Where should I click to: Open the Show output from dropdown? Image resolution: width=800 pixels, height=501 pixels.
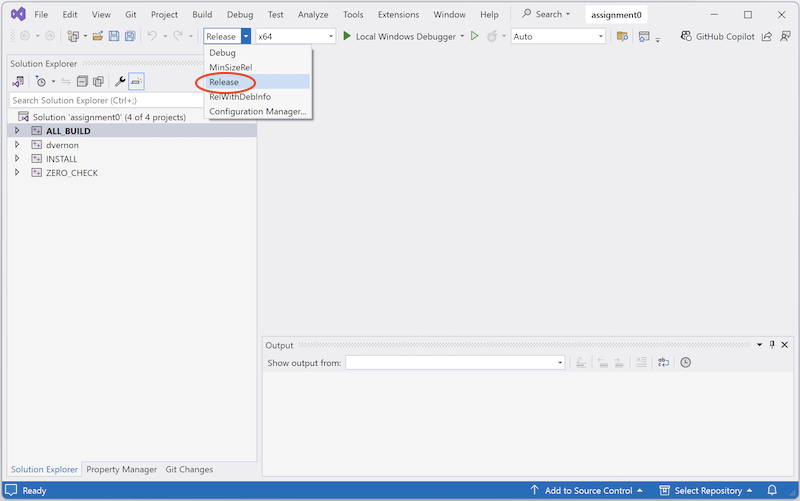pyautogui.click(x=455, y=363)
